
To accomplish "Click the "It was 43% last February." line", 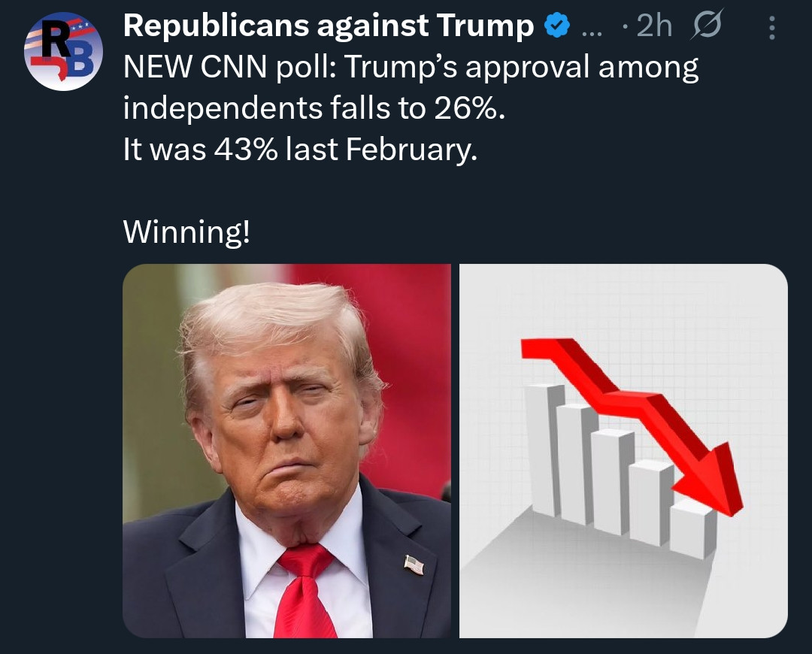I will click(x=299, y=150).
